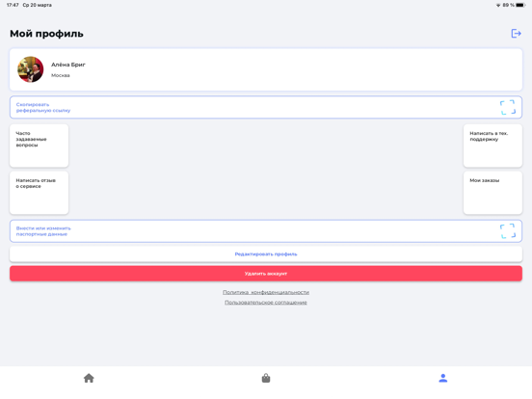This screenshot has height=399, width=532.
Task: Tap the scan icon in passport data row
Action: pyautogui.click(x=508, y=231)
